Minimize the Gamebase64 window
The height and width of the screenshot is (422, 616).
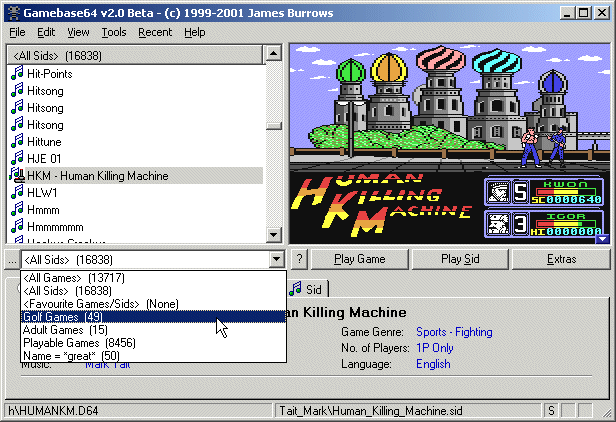point(567,13)
